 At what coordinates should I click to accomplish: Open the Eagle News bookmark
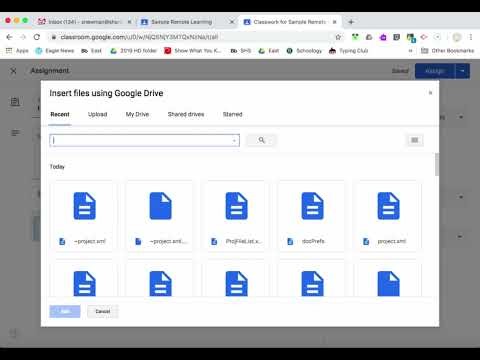(55, 51)
